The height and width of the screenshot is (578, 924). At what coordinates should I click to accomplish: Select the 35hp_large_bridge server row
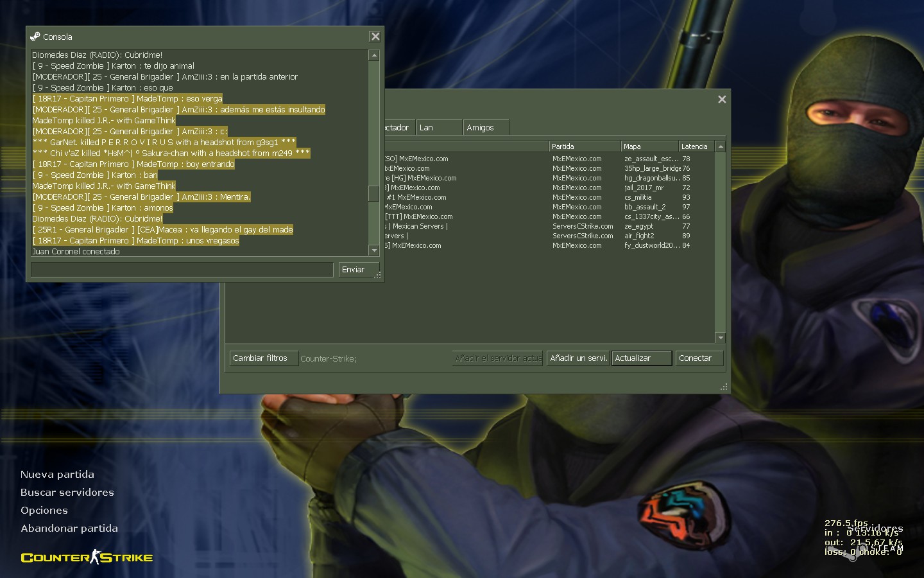(549, 168)
